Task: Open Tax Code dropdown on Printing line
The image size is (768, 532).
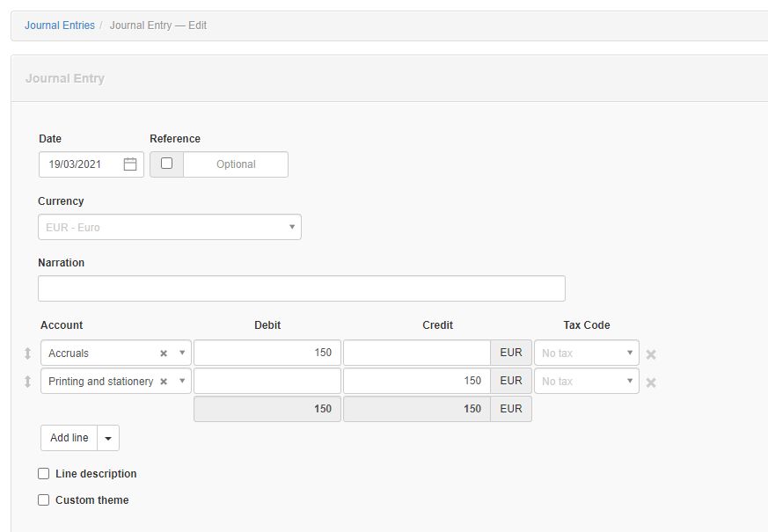Action: 586,381
